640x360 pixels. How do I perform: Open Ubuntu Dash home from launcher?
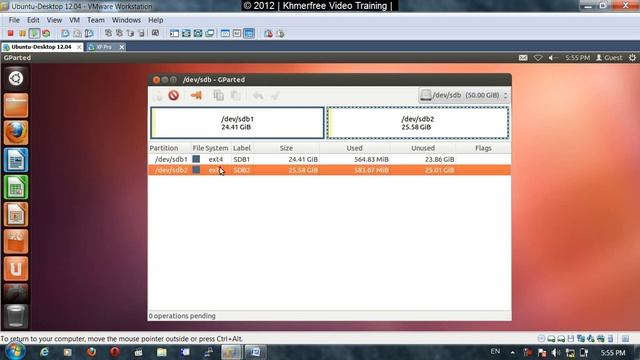click(16, 78)
